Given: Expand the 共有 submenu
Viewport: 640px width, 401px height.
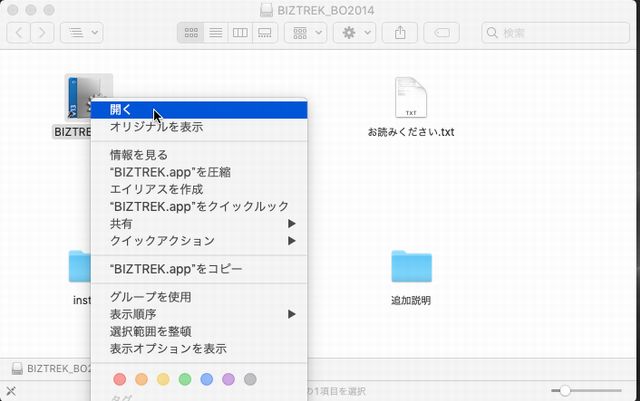Looking at the screenshot, I should [x=199, y=224].
